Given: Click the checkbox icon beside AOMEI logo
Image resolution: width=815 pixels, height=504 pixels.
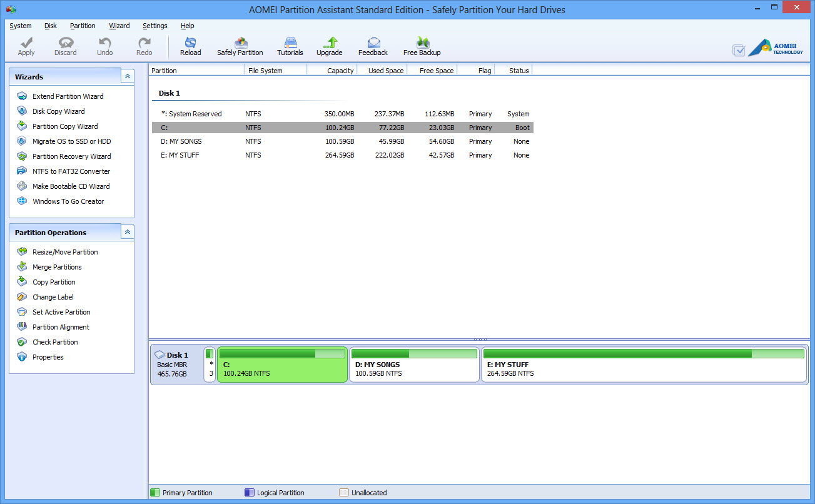Looking at the screenshot, I should (x=739, y=51).
